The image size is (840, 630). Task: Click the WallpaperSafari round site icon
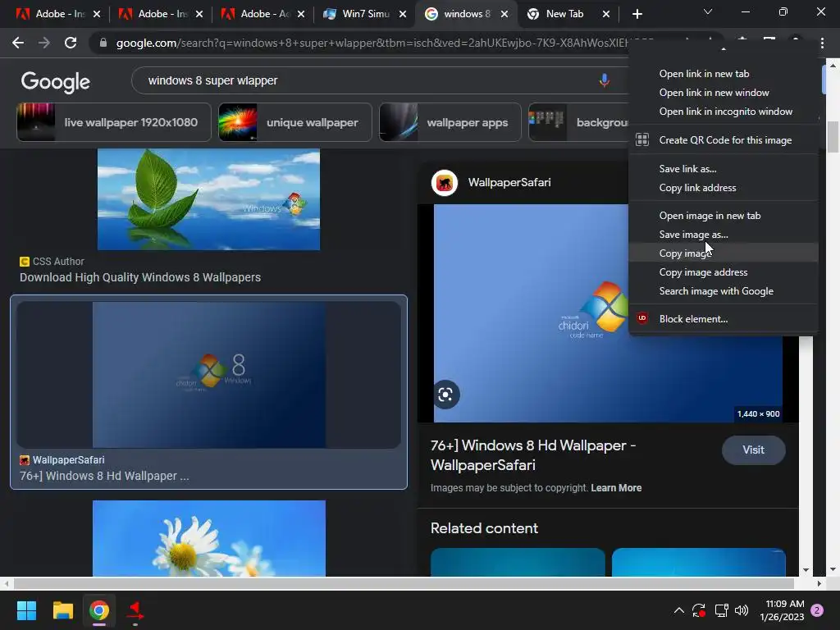pos(444,183)
